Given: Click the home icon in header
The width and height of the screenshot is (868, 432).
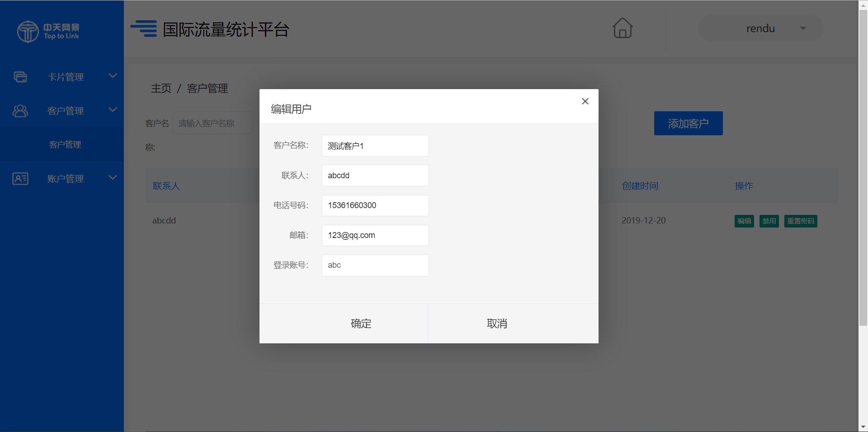Looking at the screenshot, I should pos(623,28).
